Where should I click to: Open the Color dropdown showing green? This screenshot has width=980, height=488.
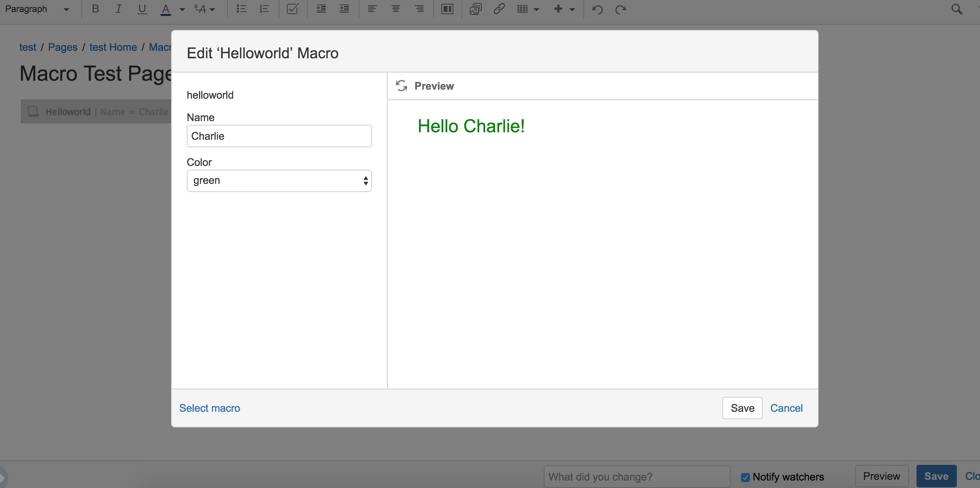coord(279,181)
